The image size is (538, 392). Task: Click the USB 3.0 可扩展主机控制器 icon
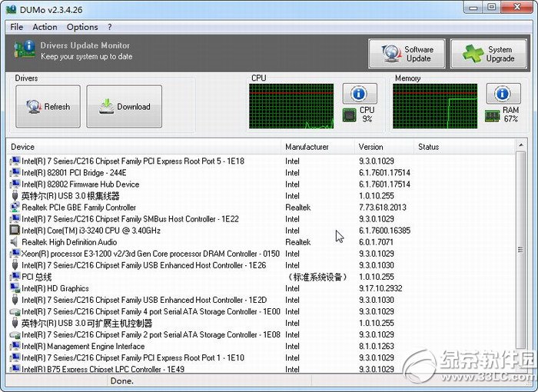point(15,323)
